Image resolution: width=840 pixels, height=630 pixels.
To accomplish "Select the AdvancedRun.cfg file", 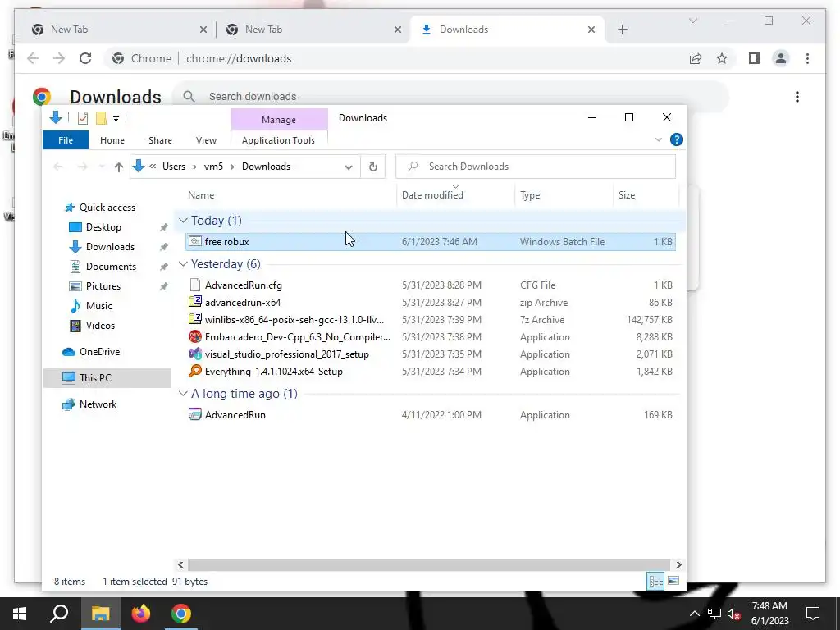I will click(431, 285).
